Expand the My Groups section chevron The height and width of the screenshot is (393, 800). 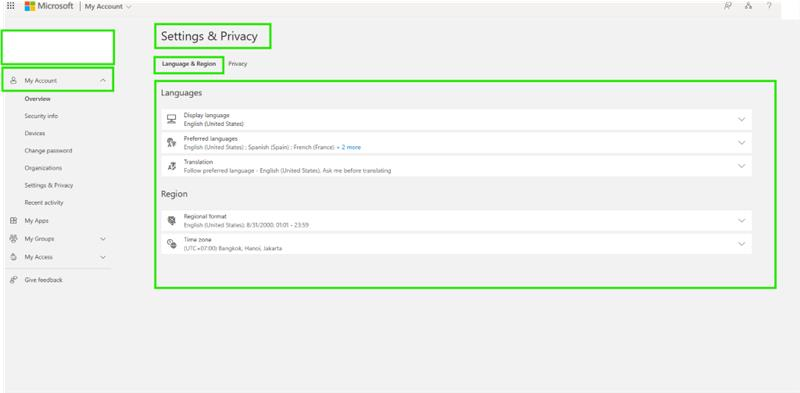pos(103,239)
